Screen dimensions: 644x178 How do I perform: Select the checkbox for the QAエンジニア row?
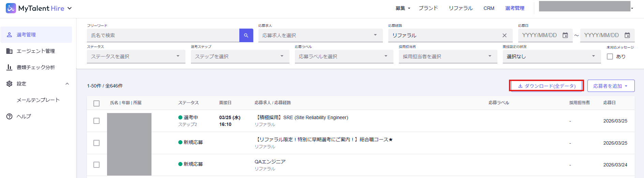coord(96,165)
